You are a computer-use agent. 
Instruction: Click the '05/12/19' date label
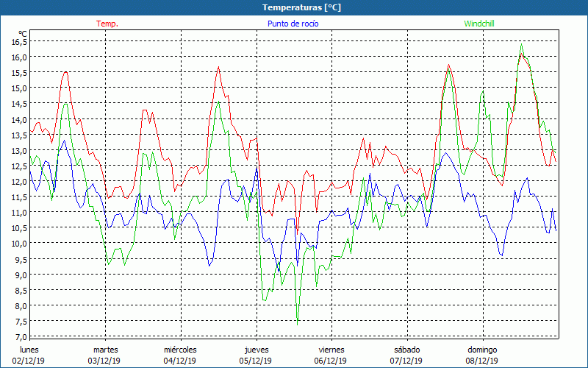[x=255, y=361]
